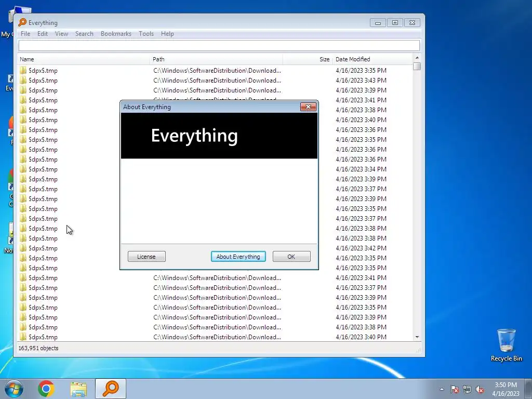Screen dimensions: 532x399
Task: Open the Help menu
Action: click(x=167, y=34)
